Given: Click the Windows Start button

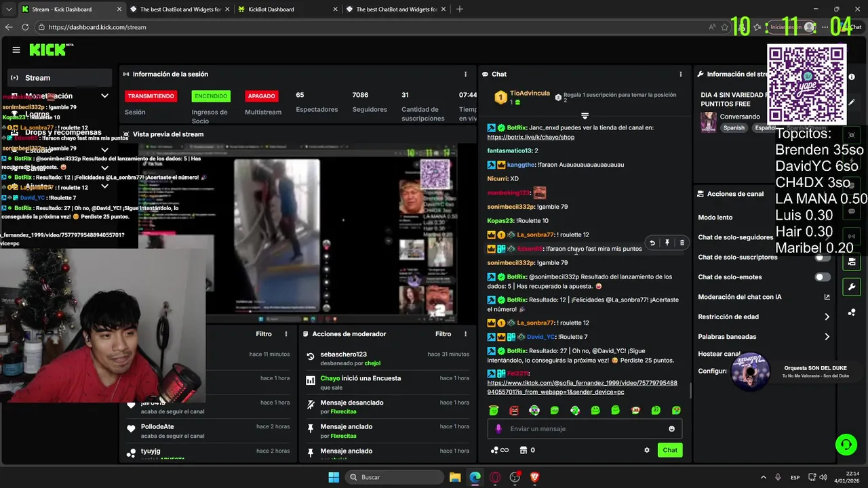Looking at the screenshot, I should coord(334,477).
